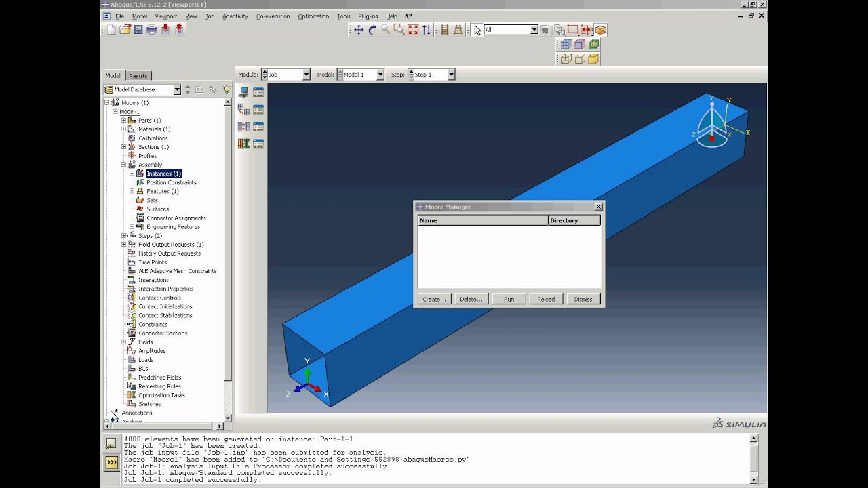Click the Create Co-execution toolbox icon
Screen dimensions: 868x488
point(243,126)
